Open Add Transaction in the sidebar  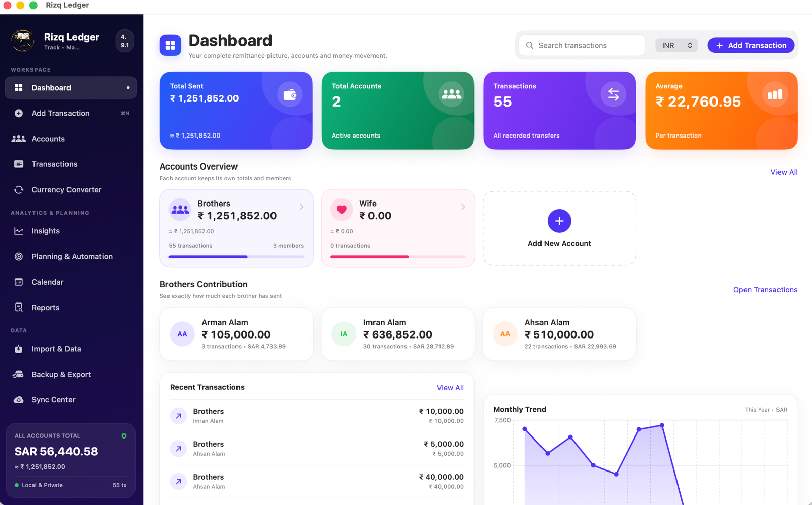coord(71,113)
